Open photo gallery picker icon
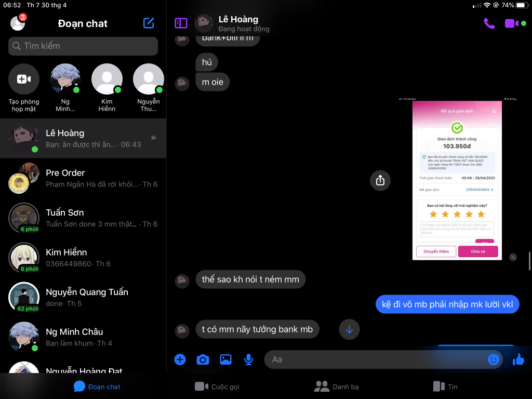The height and width of the screenshot is (399, 532). pos(225,360)
